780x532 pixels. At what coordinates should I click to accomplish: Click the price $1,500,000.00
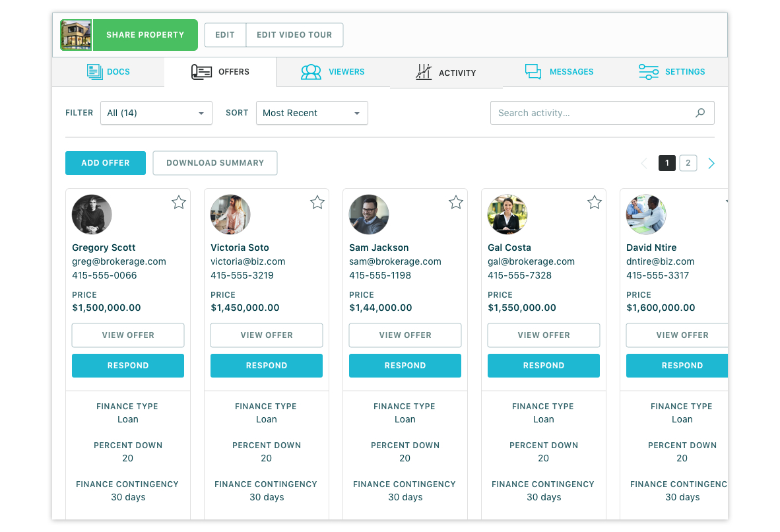coord(106,308)
